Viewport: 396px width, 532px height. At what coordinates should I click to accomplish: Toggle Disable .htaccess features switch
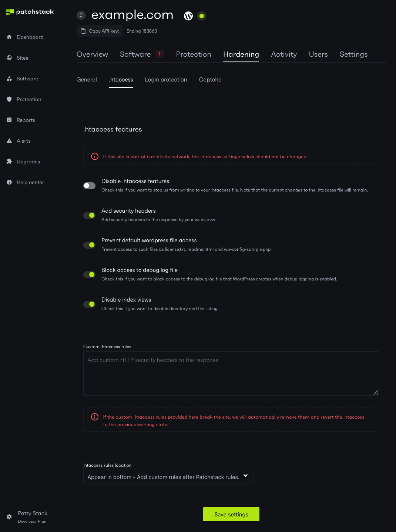click(89, 186)
